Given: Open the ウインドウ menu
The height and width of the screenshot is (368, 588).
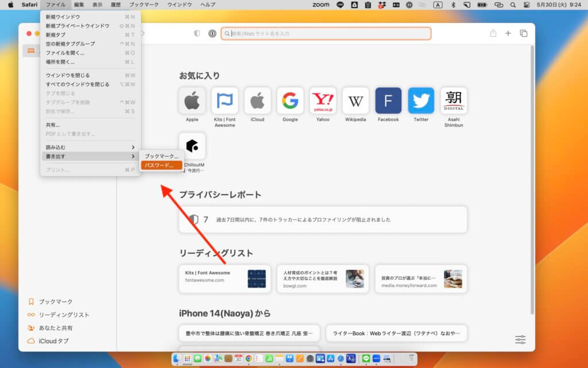Looking at the screenshot, I should click(179, 5).
